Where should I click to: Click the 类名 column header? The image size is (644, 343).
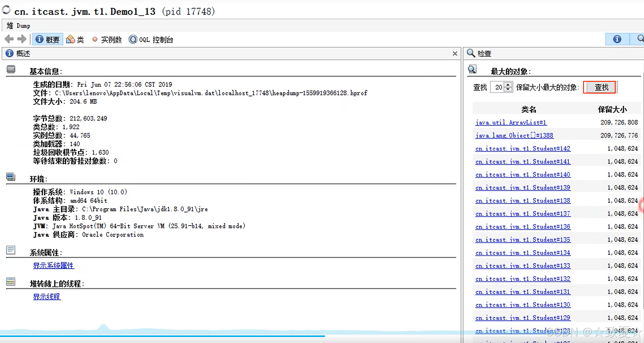coord(529,109)
